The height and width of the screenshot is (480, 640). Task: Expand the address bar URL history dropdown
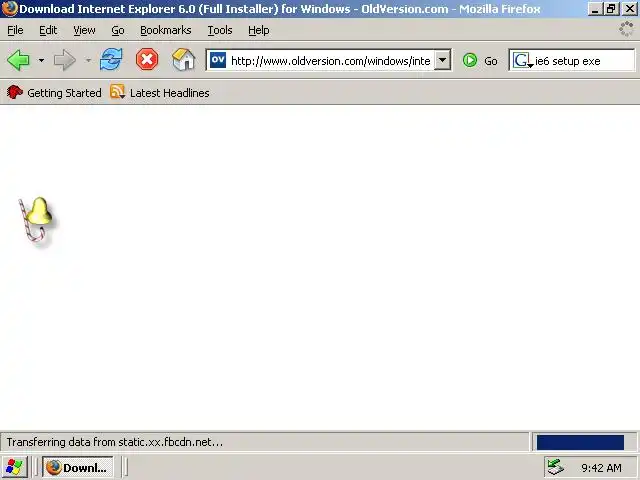[x=442, y=60]
